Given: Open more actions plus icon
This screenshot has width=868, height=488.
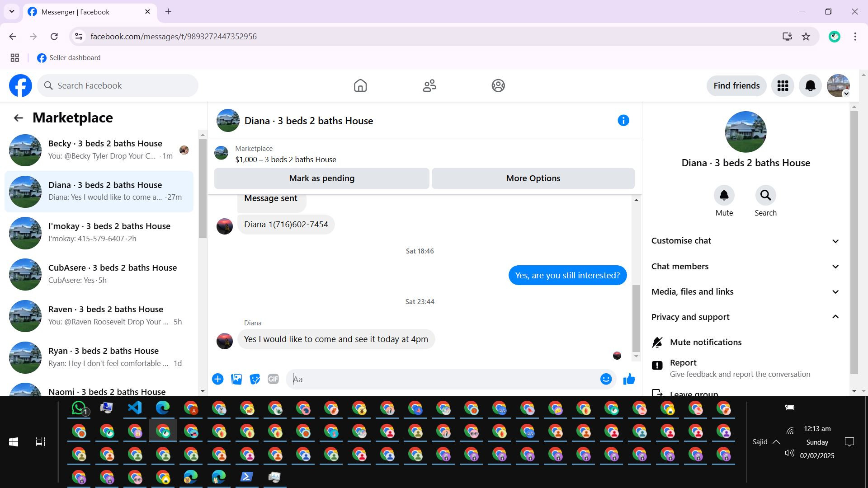Looking at the screenshot, I should point(218,379).
